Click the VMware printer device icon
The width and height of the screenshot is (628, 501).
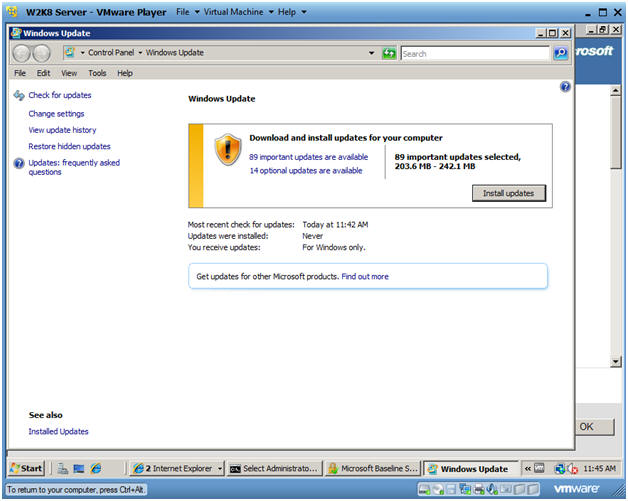click(479, 489)
